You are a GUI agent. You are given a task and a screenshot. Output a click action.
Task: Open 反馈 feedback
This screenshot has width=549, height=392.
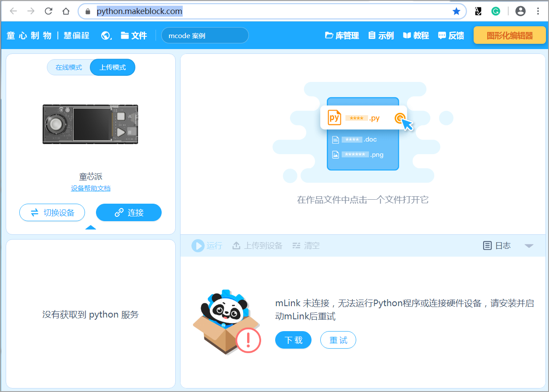(451, 35)
